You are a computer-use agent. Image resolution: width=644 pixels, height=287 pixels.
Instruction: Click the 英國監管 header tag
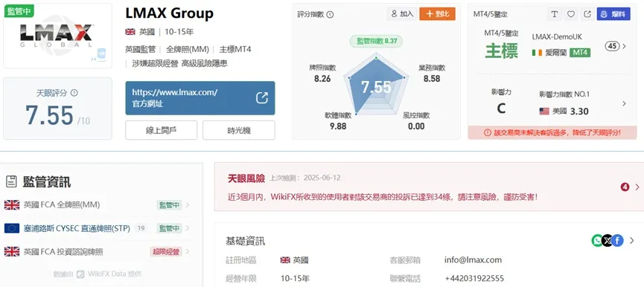(x=140, y=50)
